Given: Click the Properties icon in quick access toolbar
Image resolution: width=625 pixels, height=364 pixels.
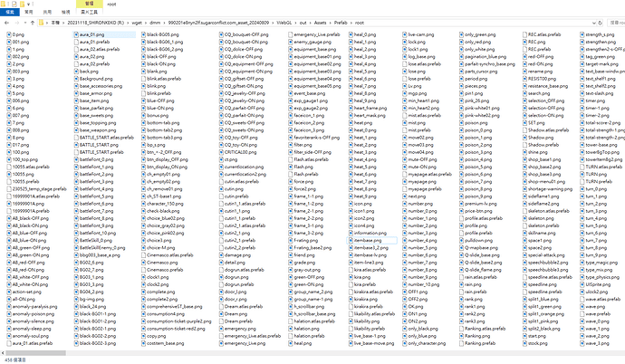Looking at the screenshot, I should 14,4.
